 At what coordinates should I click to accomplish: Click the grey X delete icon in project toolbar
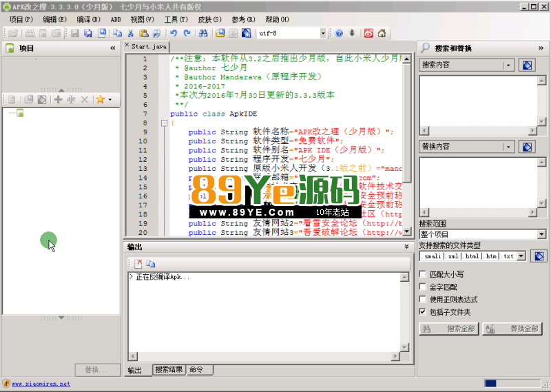click(84, 99)
